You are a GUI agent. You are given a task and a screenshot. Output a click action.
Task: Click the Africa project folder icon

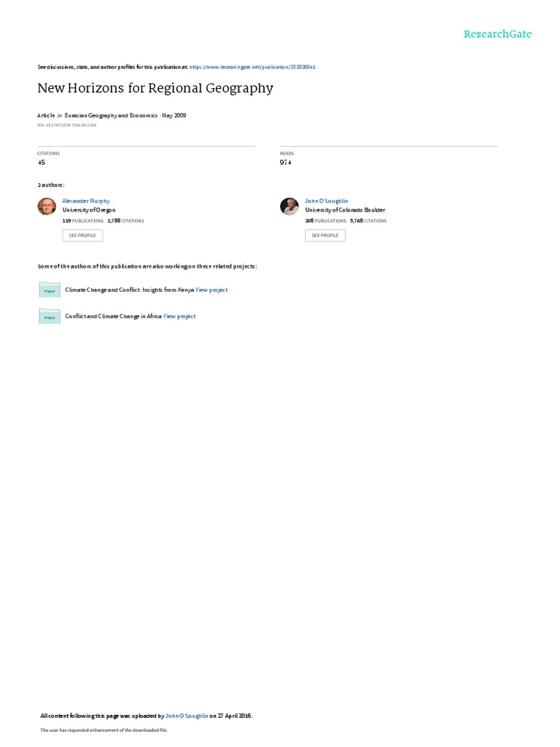coord(50,317)
